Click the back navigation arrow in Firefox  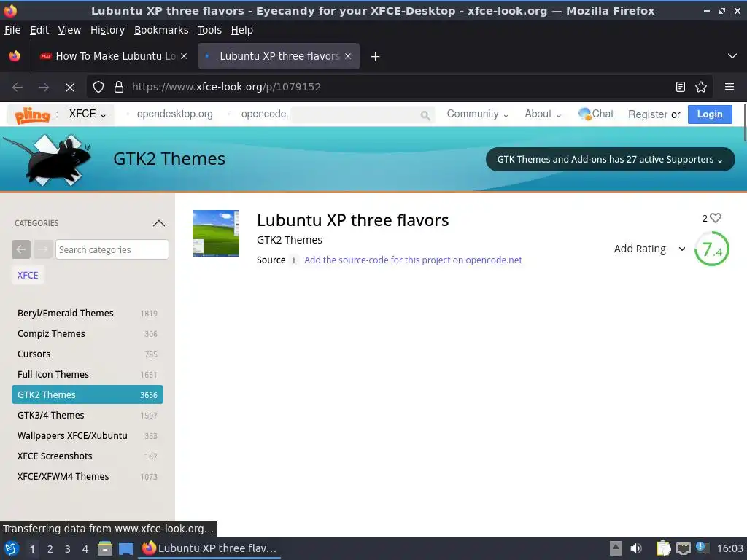(x=18, y=87)
